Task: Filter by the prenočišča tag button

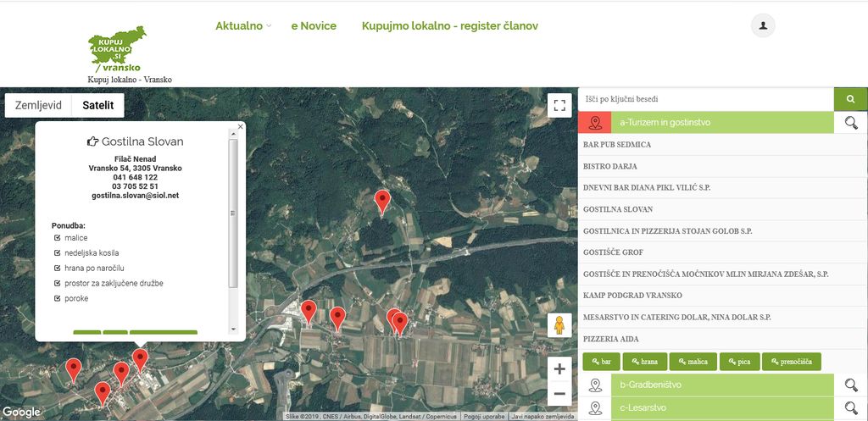Action: coord(791,362)
